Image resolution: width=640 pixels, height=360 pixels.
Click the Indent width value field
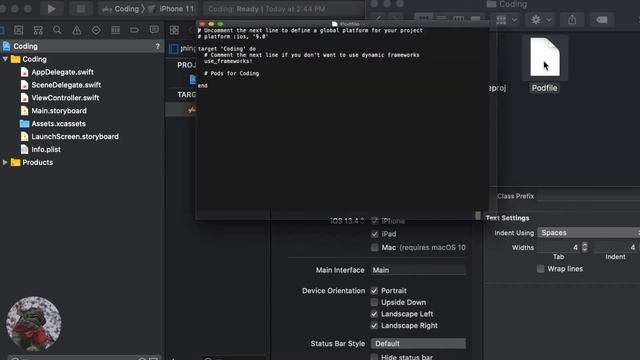coord(616,247)
